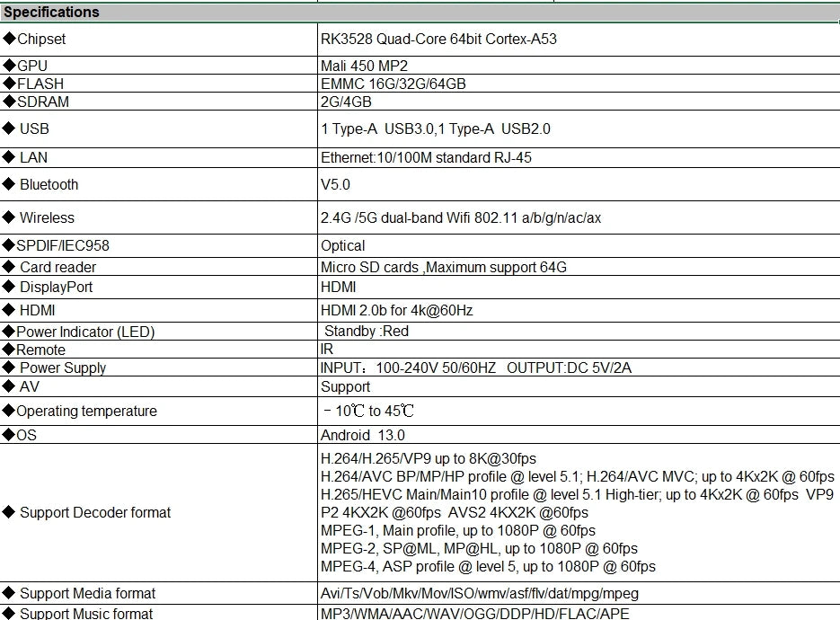Select the V5.0 Bluetooth version cell
The image size is (840, 620).
[x=336, y=184]
